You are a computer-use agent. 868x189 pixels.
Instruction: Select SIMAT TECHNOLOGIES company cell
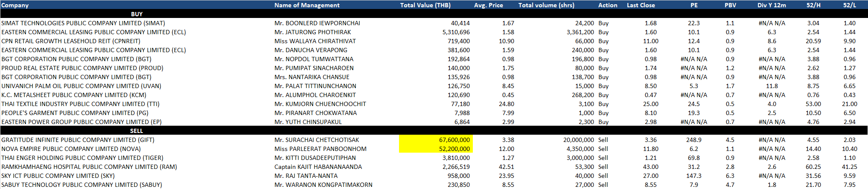83,23
